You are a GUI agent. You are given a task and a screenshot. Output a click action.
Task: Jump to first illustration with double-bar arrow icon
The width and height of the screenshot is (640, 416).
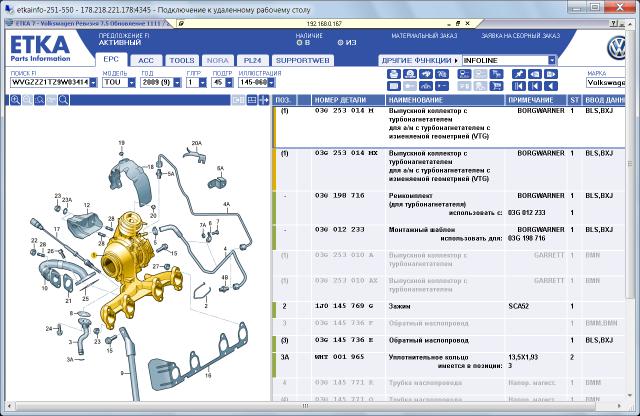(x=519, y=86)
